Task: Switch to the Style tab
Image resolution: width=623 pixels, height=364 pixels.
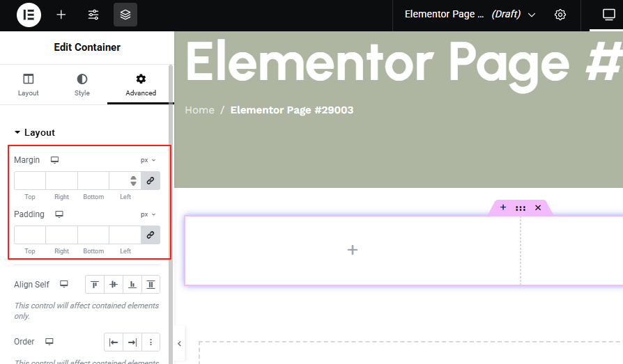Action: (82, 85)
